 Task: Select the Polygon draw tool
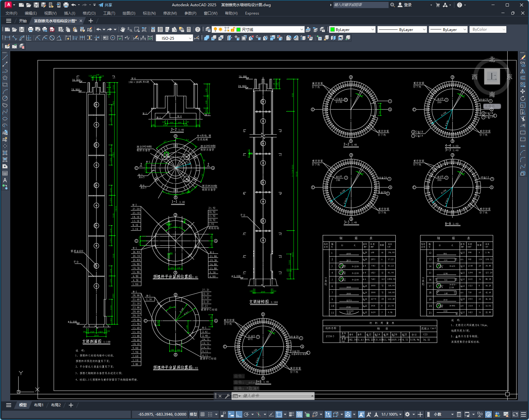point(5,77)
